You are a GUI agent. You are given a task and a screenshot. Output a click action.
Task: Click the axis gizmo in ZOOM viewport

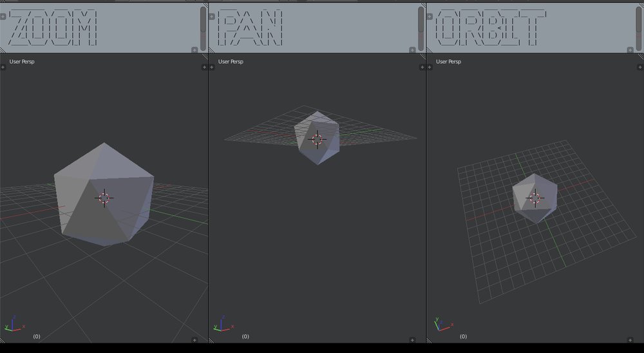[x=14, y=324]
